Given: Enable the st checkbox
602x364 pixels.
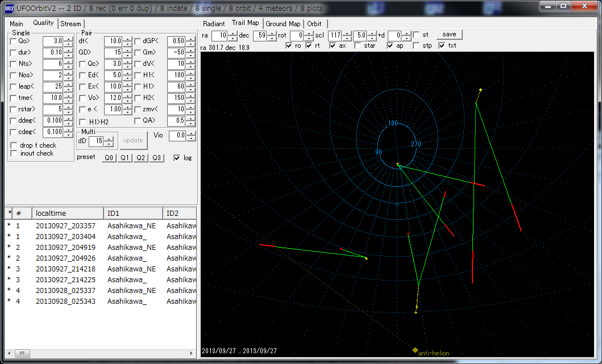Looking at the screenshot, I should (x=416, y=35).
